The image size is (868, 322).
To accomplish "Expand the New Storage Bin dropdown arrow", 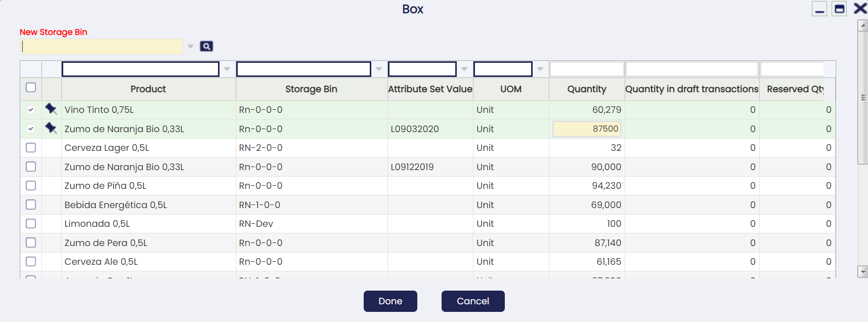I will coord(191,47).
